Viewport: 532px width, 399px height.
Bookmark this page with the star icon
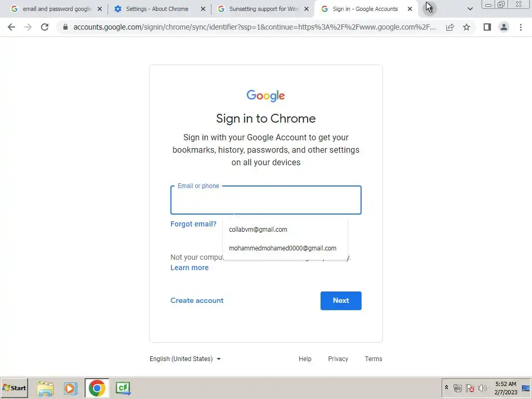tap(467, 27)
